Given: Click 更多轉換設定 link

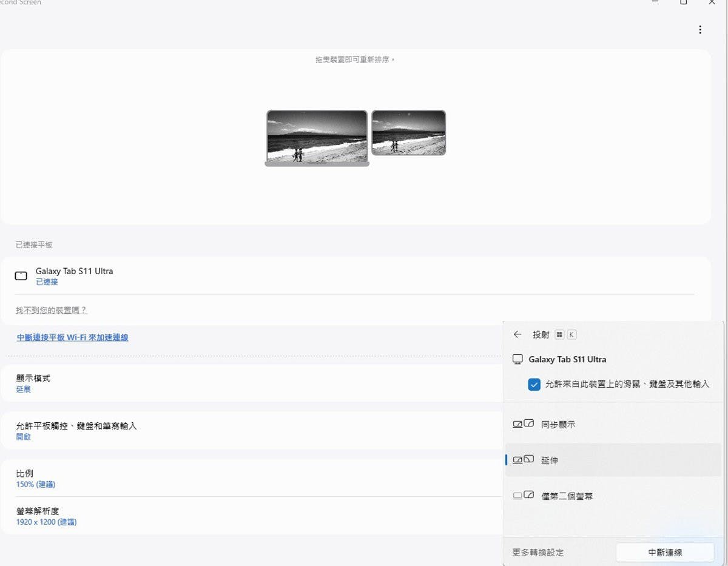Looking at the screenshot, I should click(538, 552).
